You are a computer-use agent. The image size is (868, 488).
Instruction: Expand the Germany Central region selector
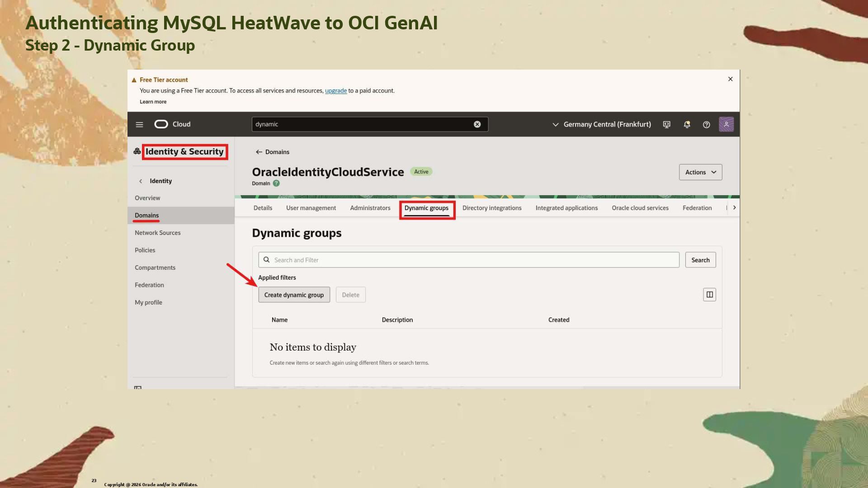coord(601,124)
